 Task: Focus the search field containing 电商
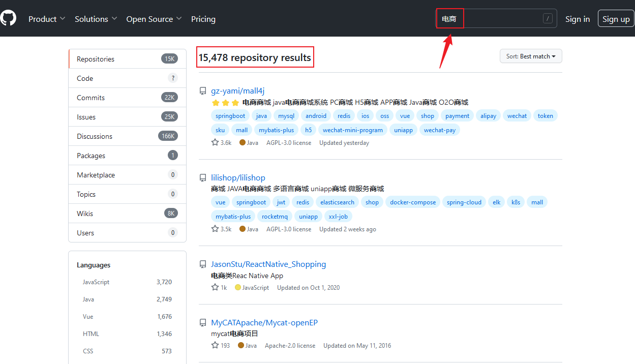point(496,19)
